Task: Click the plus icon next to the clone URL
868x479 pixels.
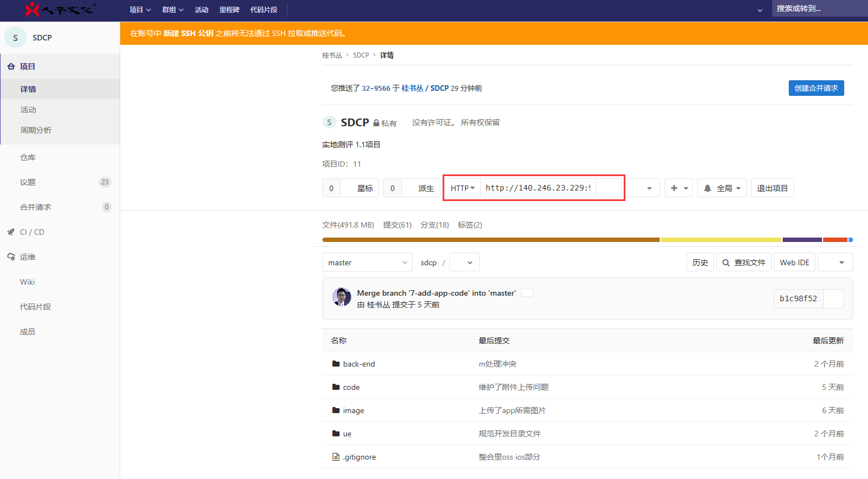Action: point(674,188)
